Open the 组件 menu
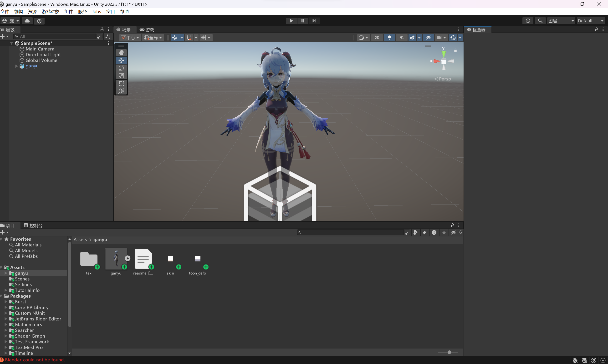608x364 pixels. (68, 11)
